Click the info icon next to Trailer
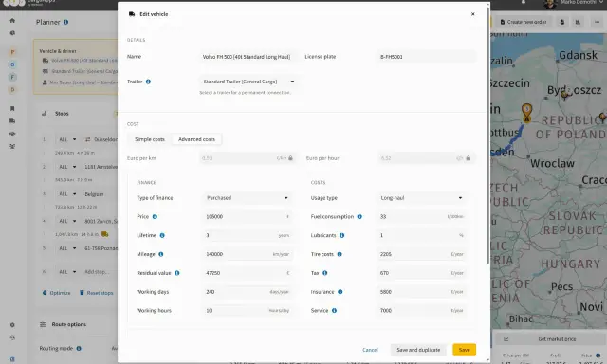Viewport: 607px width, 364px height. pyautogui.click(x=148, y=82)
